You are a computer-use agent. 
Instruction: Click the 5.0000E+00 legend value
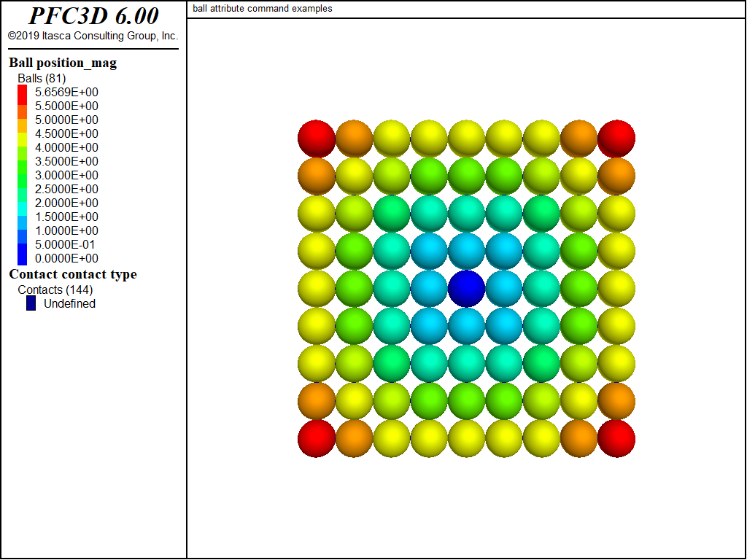66,120
